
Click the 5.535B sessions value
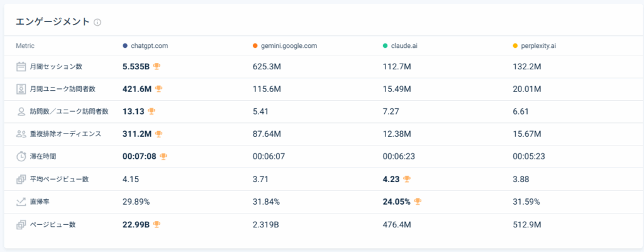136,66
